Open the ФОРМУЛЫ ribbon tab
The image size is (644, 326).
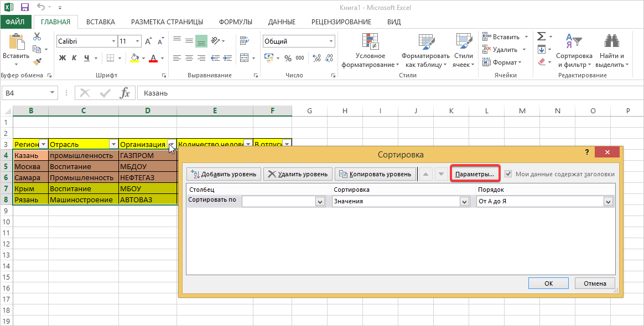click(235, 22)
